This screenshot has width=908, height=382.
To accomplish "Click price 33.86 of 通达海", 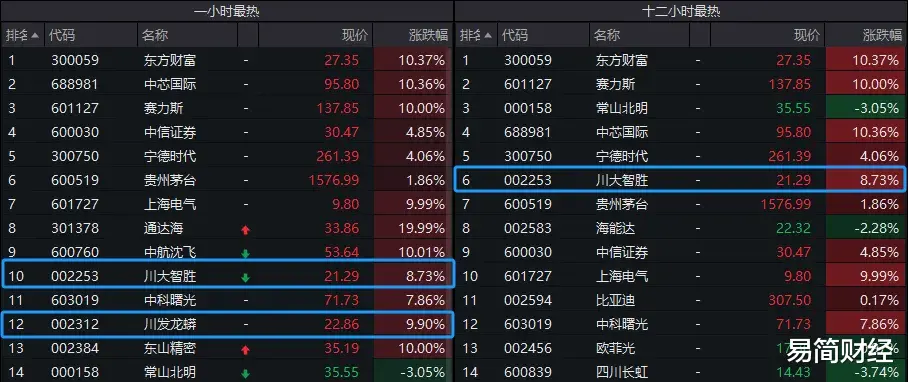I will (x=342, y=229).
